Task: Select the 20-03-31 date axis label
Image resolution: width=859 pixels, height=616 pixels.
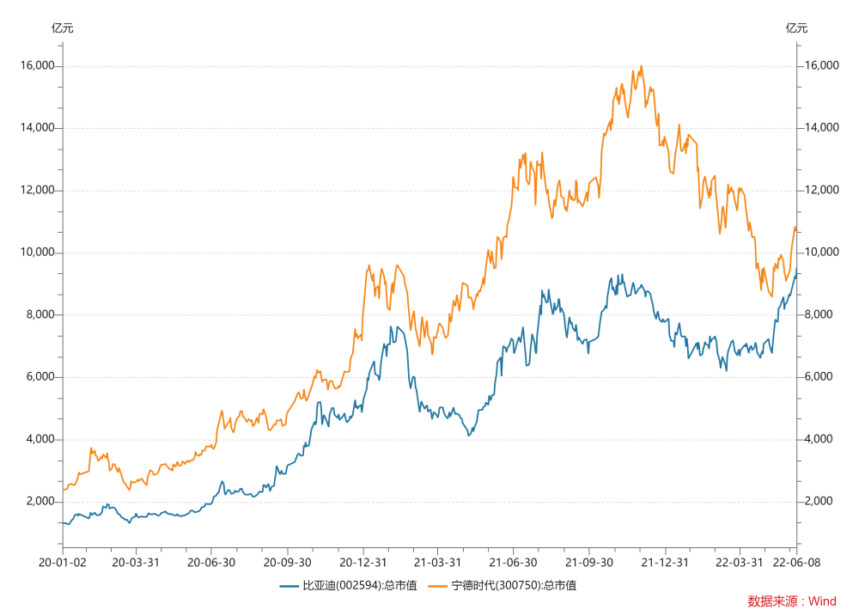Action: (136, 562)
